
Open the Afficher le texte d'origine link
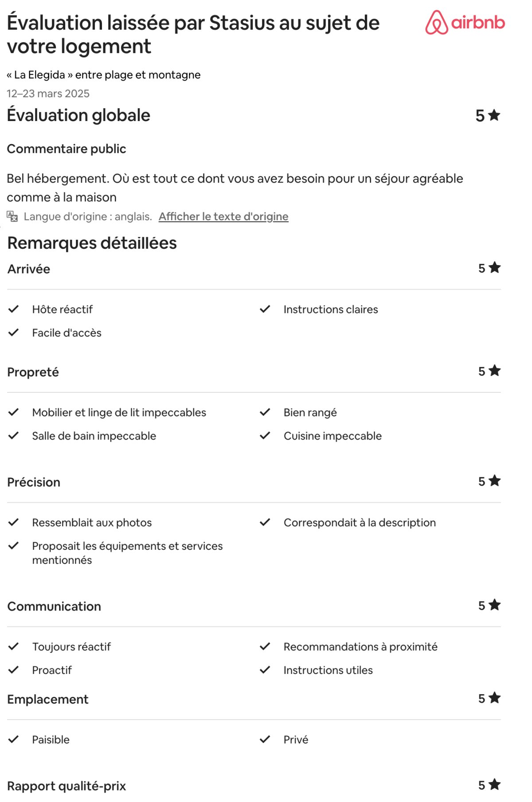click(223, 216)
